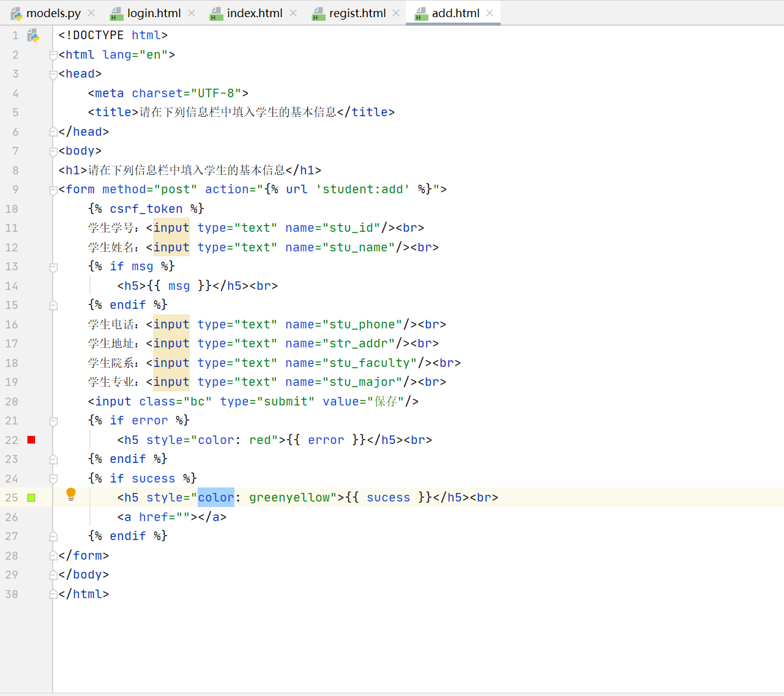The image size is (784, 696).
Task: Click the label '学生学号' on line 11
Action: pos(110,228)
